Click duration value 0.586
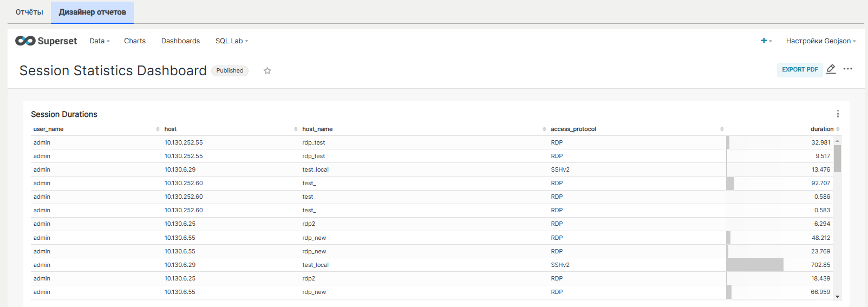868x307 pixels. click(822, 197)
